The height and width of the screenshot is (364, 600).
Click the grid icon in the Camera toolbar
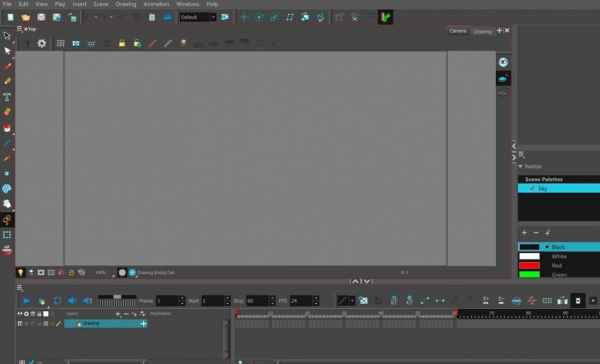(60, 43)
